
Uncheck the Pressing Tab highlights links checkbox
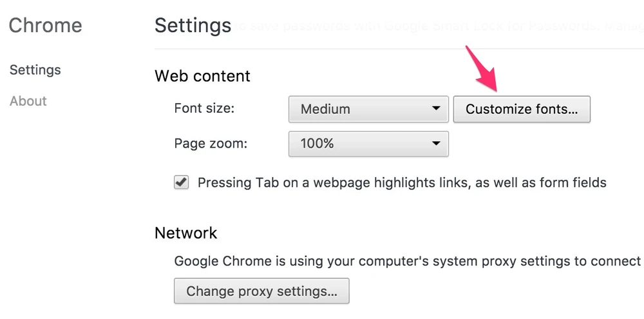pos(182,182)
